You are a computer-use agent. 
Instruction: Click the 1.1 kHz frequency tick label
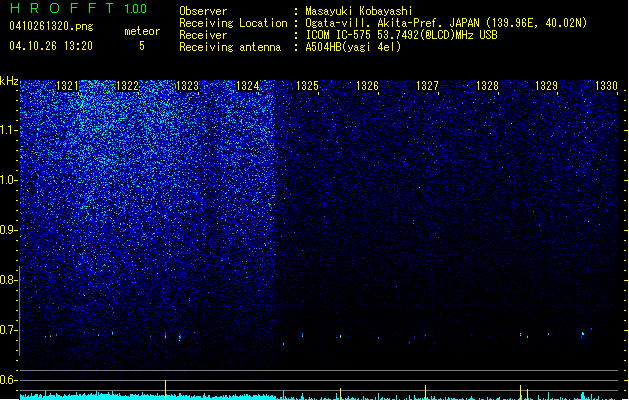(x=9, y=130)
